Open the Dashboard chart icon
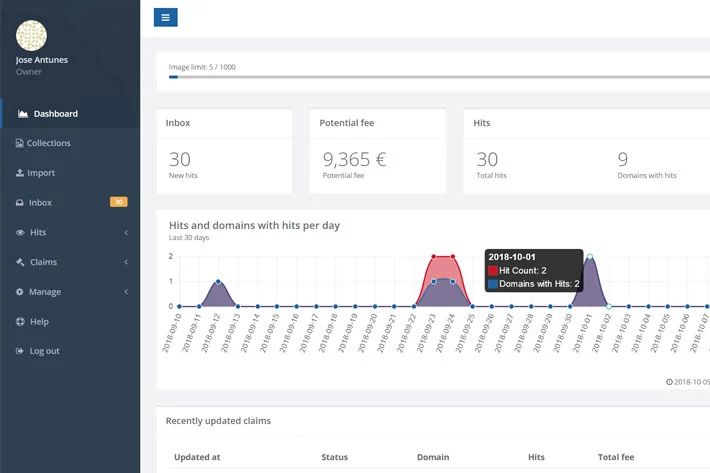The height and width of the screenshot is (473, 710). tap(23, 114)
